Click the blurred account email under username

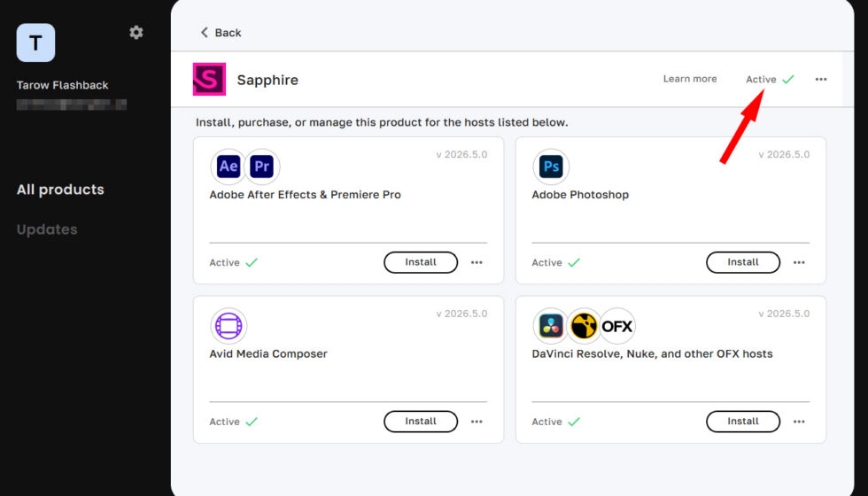pos(72,105)
